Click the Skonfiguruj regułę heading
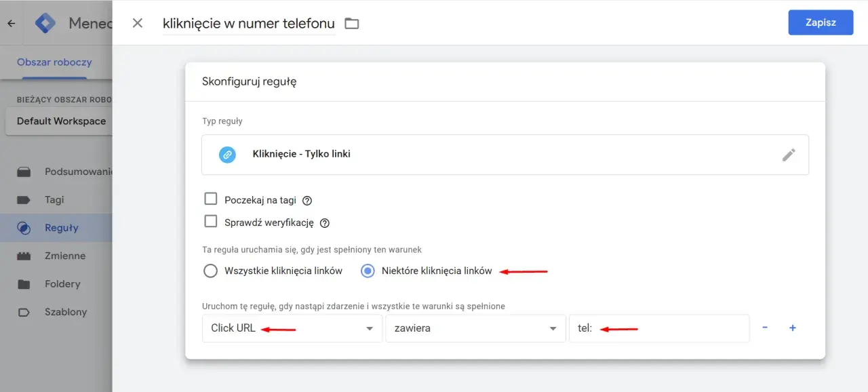 click(x=250, y=82)
